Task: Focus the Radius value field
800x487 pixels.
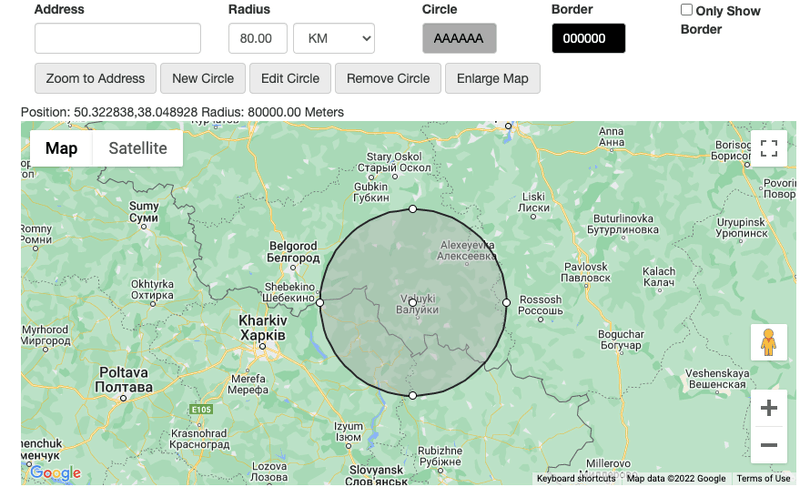Action: pos(258,38)
